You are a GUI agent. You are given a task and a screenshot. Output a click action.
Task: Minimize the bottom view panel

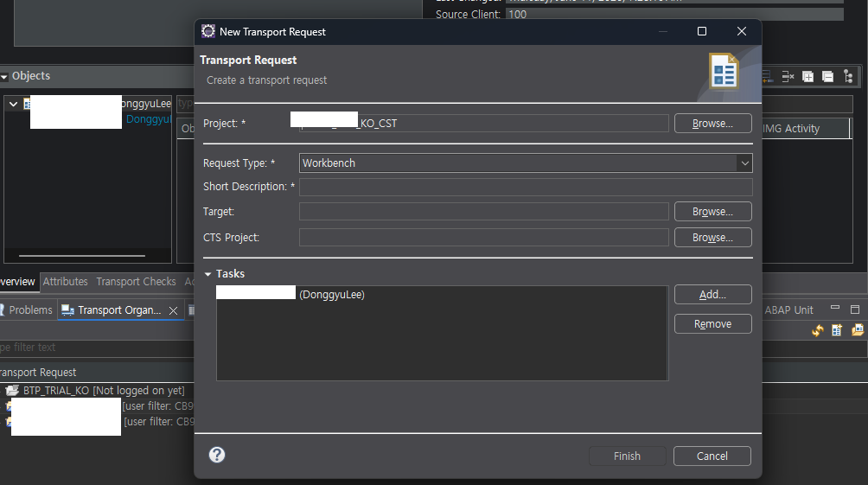[835, 308]
